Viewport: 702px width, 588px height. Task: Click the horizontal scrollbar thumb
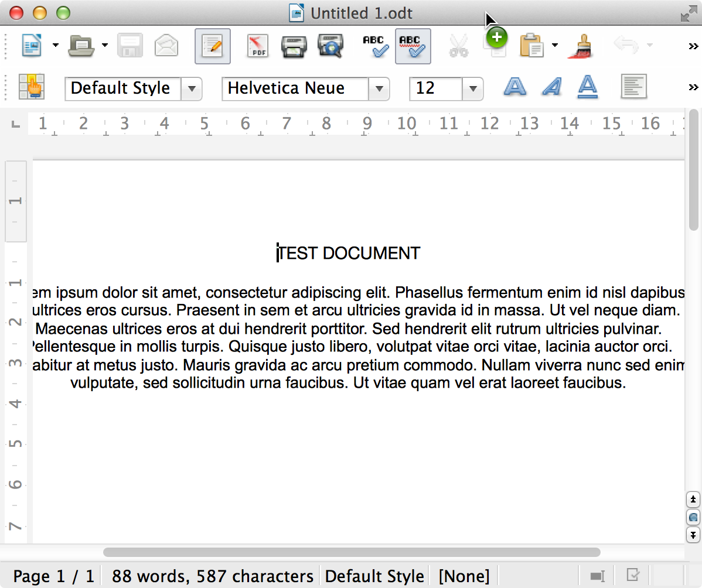click(x=352, y=552)
